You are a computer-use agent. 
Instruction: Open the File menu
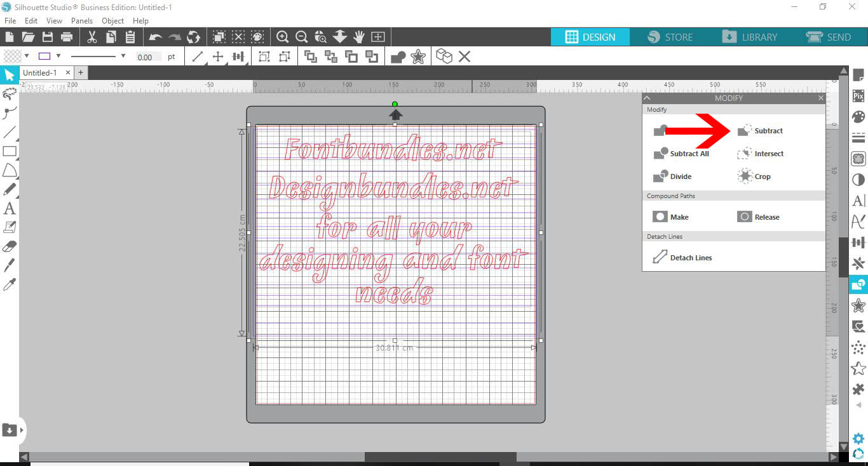tap(10, 21)
